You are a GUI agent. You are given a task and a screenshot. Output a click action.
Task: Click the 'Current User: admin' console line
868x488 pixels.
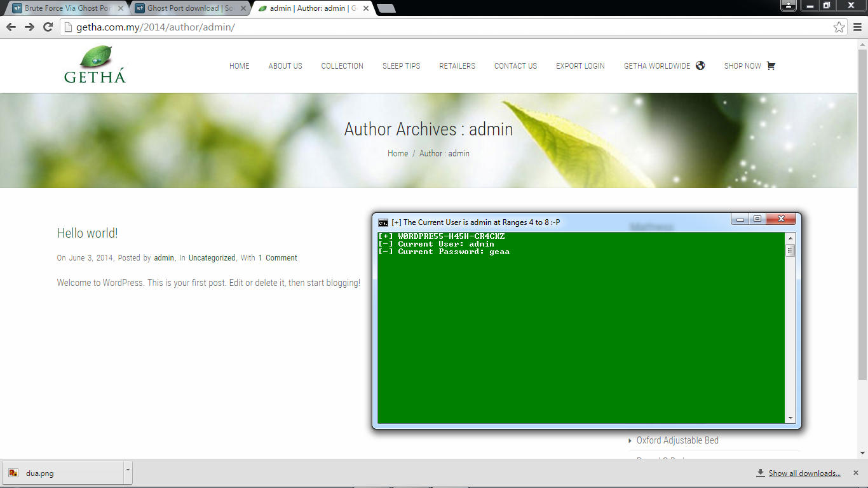click(436, 244)
